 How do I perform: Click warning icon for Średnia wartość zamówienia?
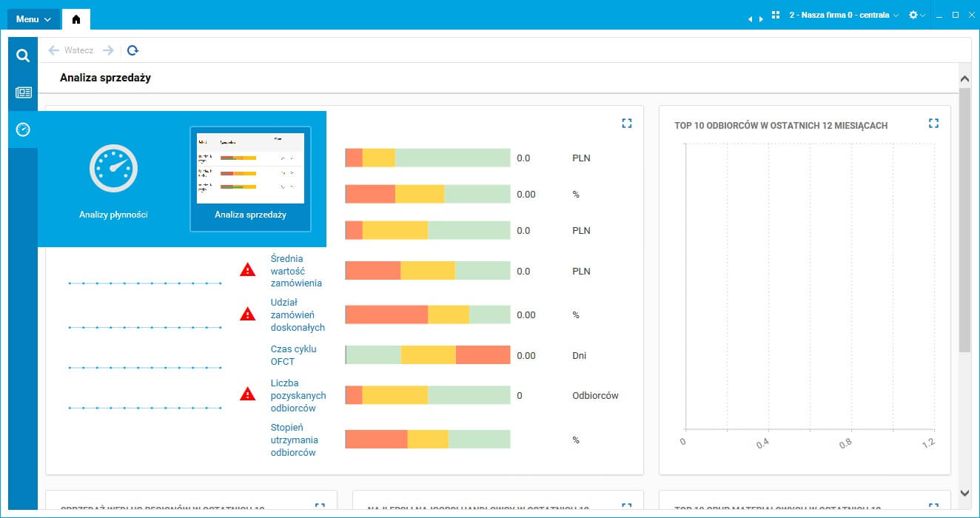pos(247,270)
